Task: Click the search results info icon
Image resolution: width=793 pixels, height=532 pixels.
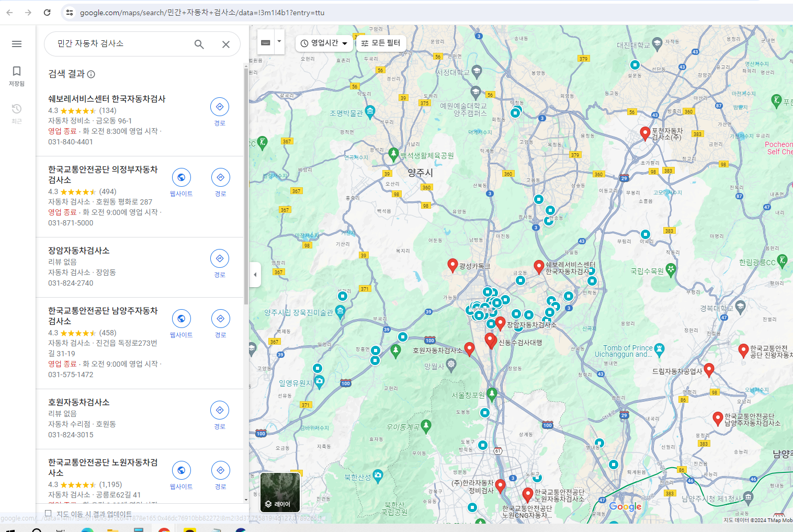Action: tap(91, 74)
